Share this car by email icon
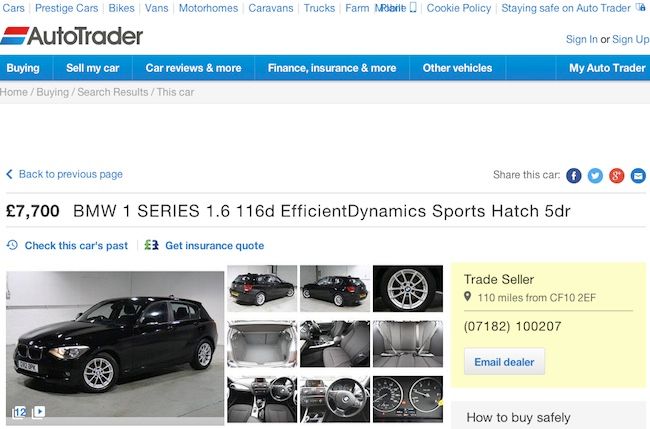 638,176
